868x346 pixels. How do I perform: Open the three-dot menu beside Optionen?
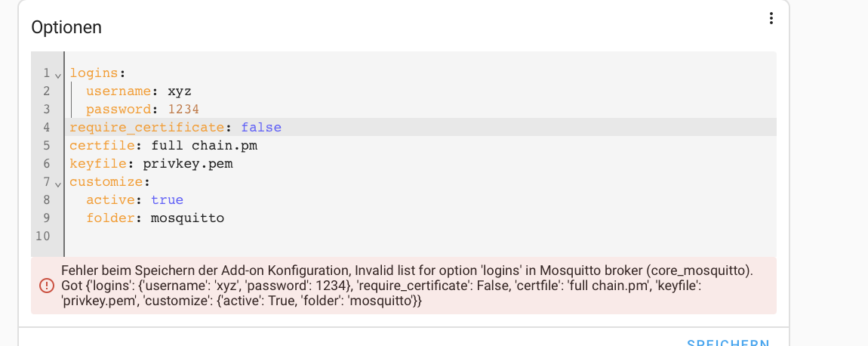coord(771,19)
